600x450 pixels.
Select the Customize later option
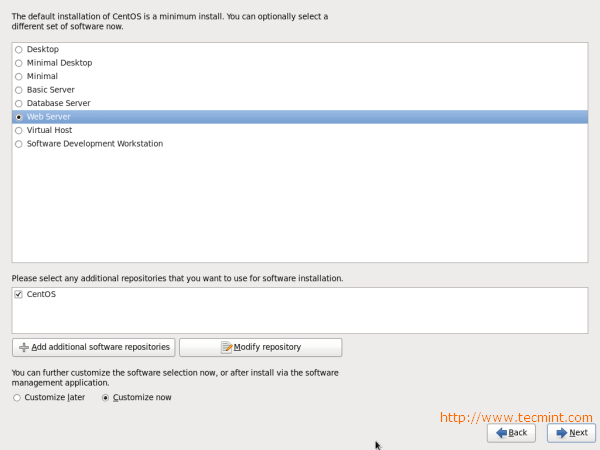[x=18, y=397]
